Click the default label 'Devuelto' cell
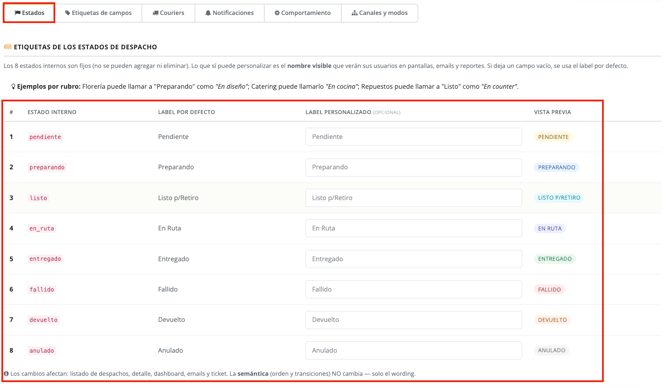Image resolution: width=670 pixels, height=388 pixels. point(171,320)
